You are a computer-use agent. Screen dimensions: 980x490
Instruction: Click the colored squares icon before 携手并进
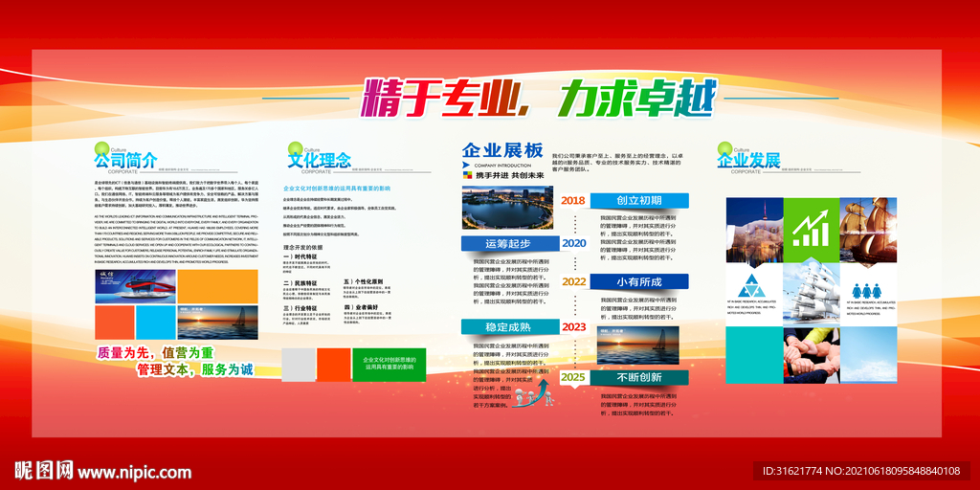tap(467, 175)
